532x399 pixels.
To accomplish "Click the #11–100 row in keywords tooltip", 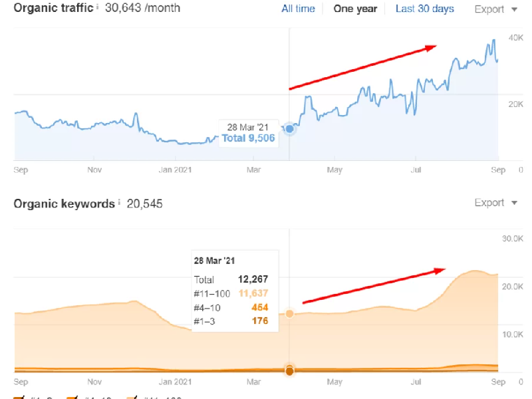I will tap(231, 293).
